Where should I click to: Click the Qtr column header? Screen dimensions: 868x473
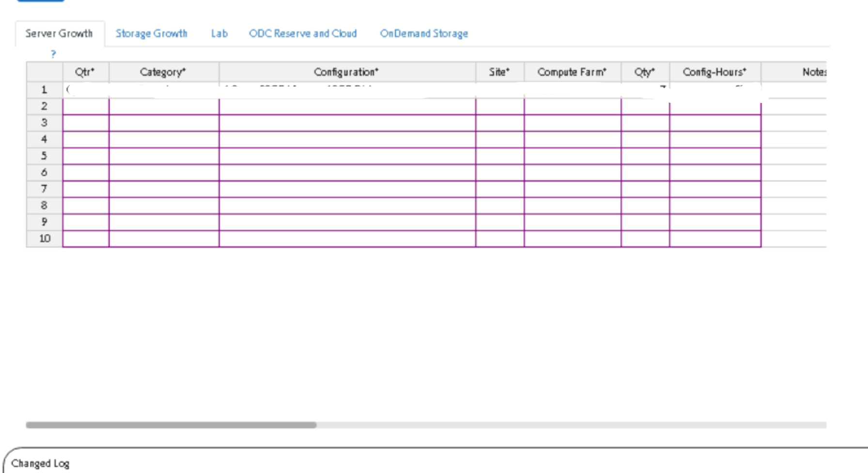coord(85,72)
